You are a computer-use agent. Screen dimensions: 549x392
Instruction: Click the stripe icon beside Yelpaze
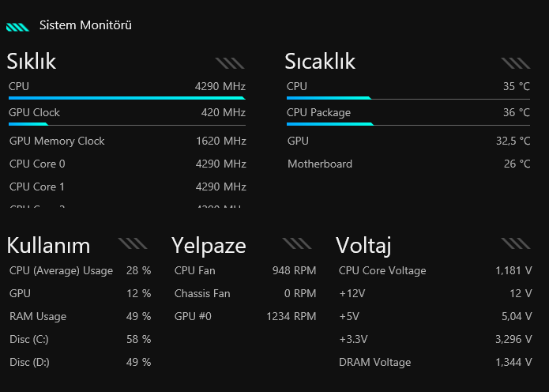click(296, 243)
